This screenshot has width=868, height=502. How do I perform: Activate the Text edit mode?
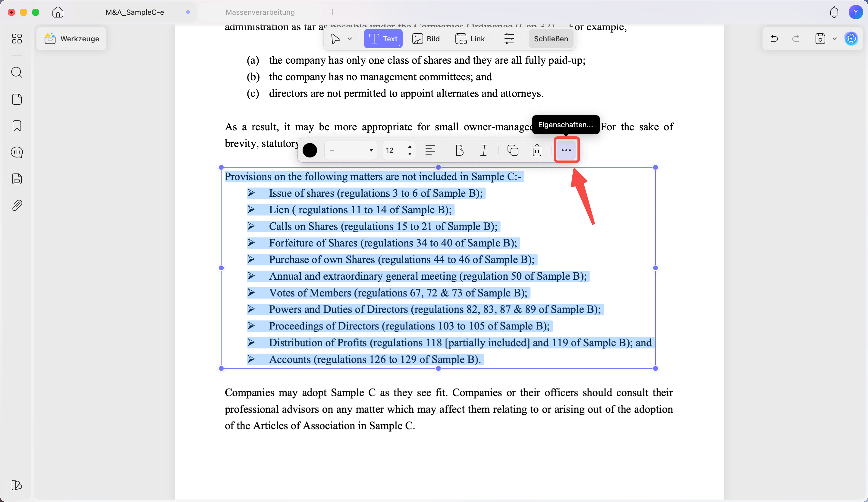(x=383, y=39)
